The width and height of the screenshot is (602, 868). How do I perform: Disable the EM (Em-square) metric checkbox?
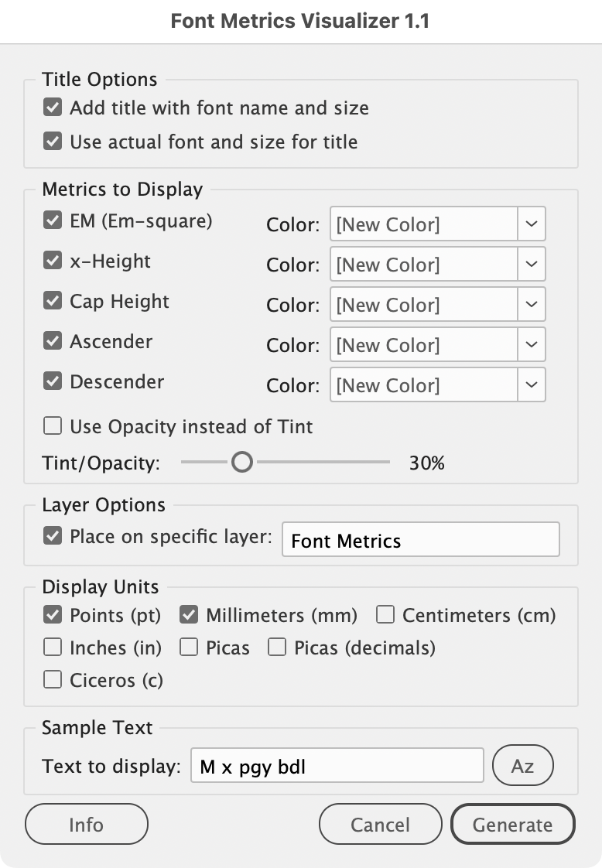[53, 220]
